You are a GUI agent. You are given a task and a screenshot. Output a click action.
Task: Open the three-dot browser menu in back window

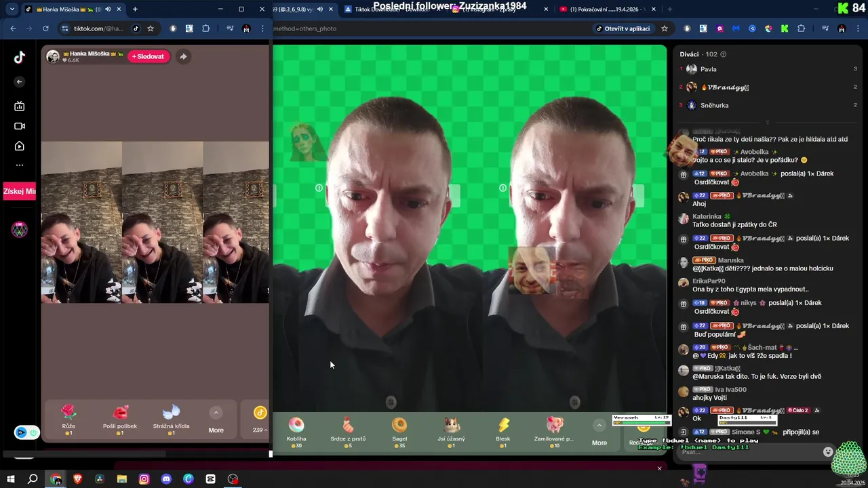(857, 28)
